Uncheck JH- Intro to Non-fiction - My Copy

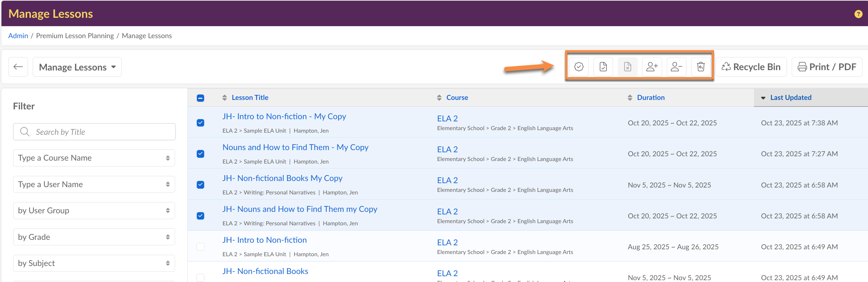point(200,123)
